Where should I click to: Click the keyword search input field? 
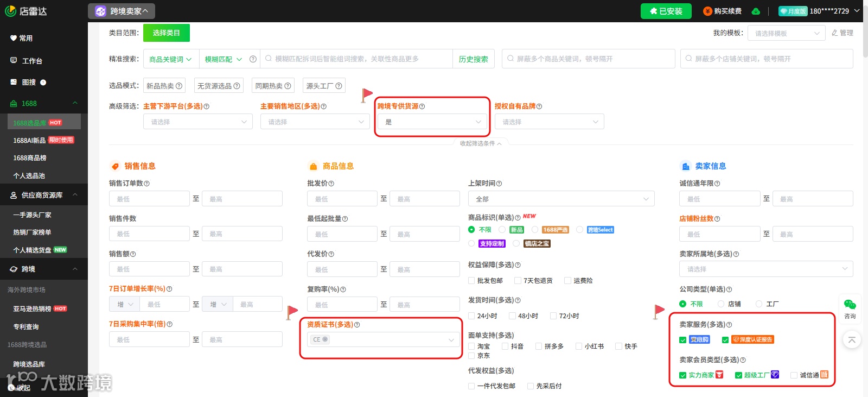[356, 59]
